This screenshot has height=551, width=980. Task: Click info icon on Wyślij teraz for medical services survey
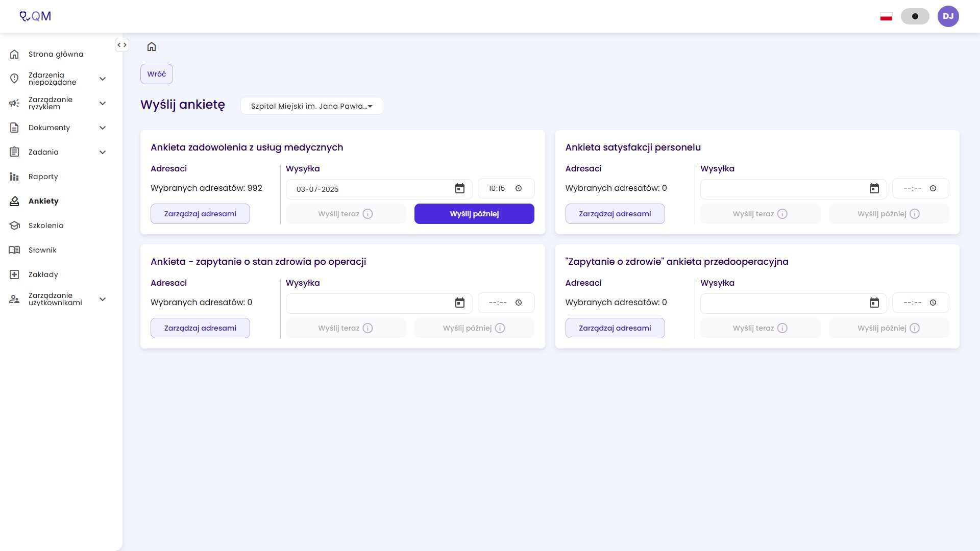[367, 214]
